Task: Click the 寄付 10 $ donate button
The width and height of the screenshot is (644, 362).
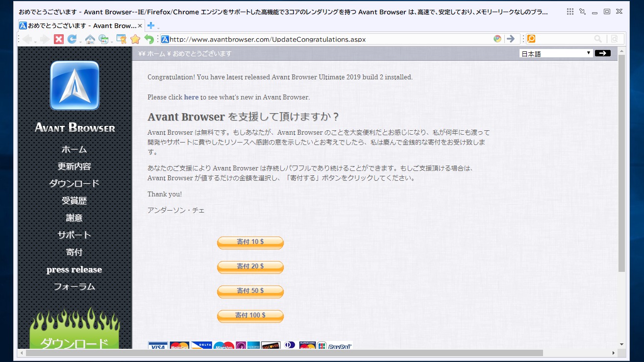Action: tap(250, 242)
